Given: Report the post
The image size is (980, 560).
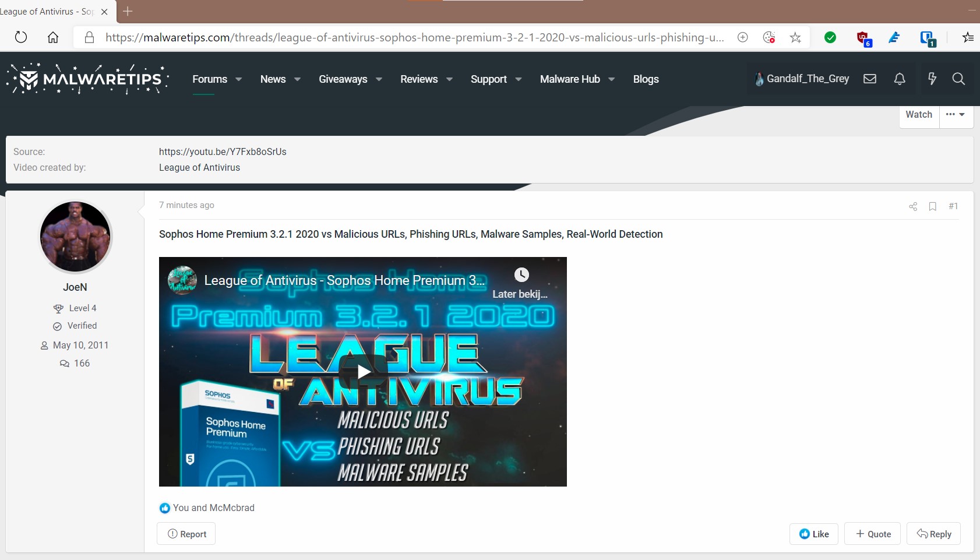Looking at the screenshot, I should point(186,534).
